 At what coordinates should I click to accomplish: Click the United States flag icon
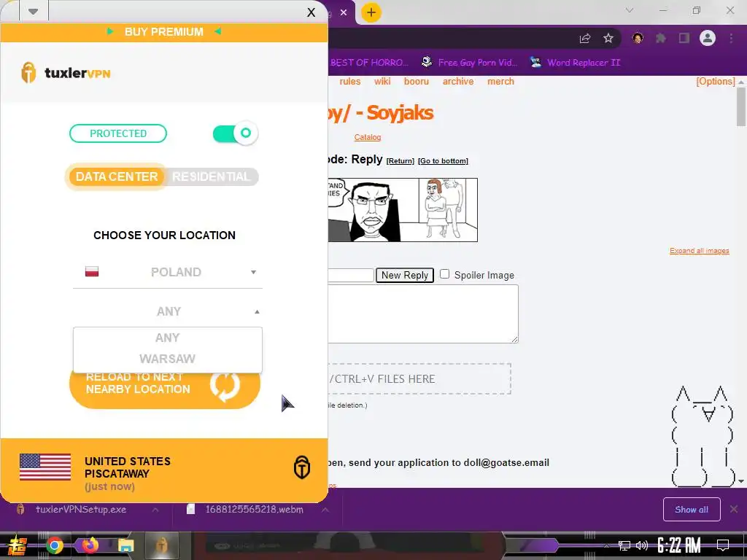(45, 467)
